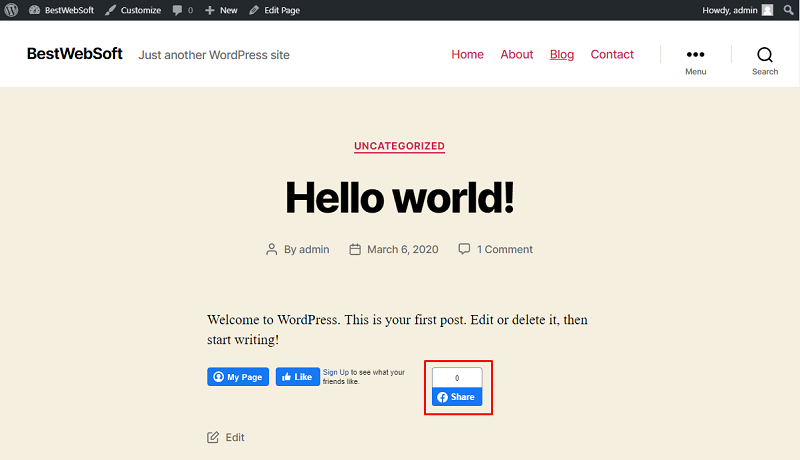Open the site Search toggle
Screen dimensions: 800x460
765,61
